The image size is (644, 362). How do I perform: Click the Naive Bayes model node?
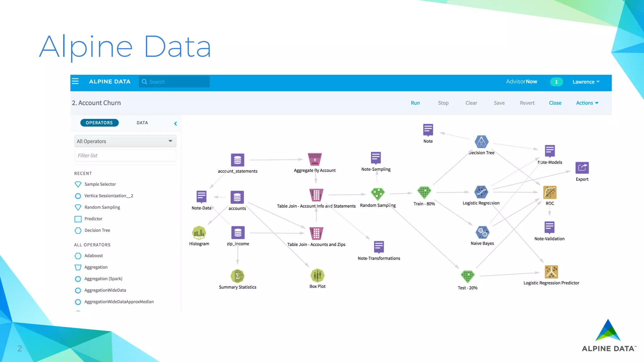point(482,233)
